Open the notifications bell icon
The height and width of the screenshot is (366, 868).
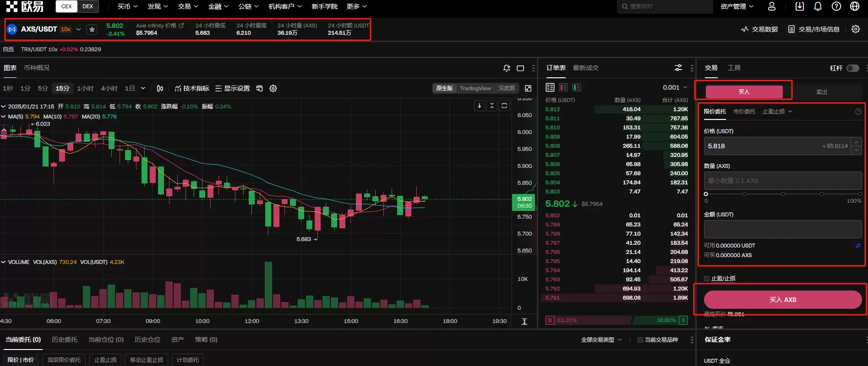pos(818,6)
